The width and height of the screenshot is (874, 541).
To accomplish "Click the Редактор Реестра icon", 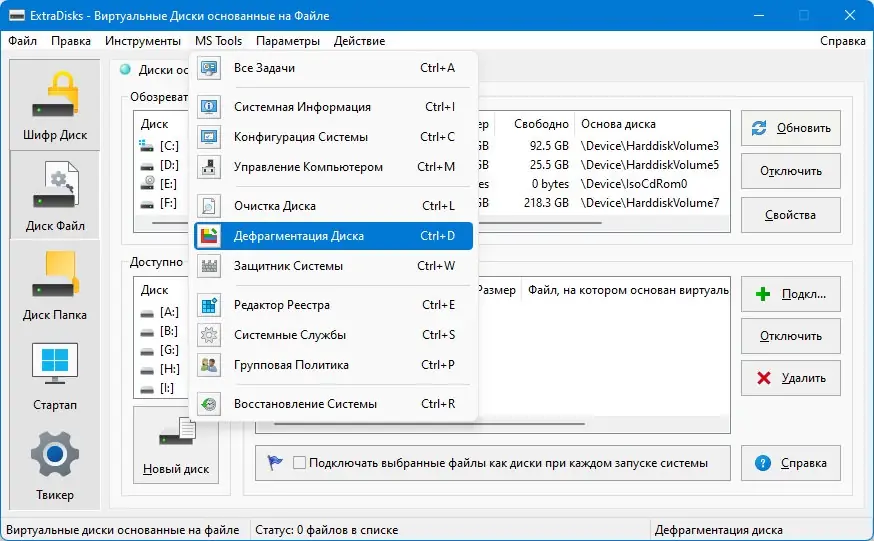I will [x=209, y=305].
